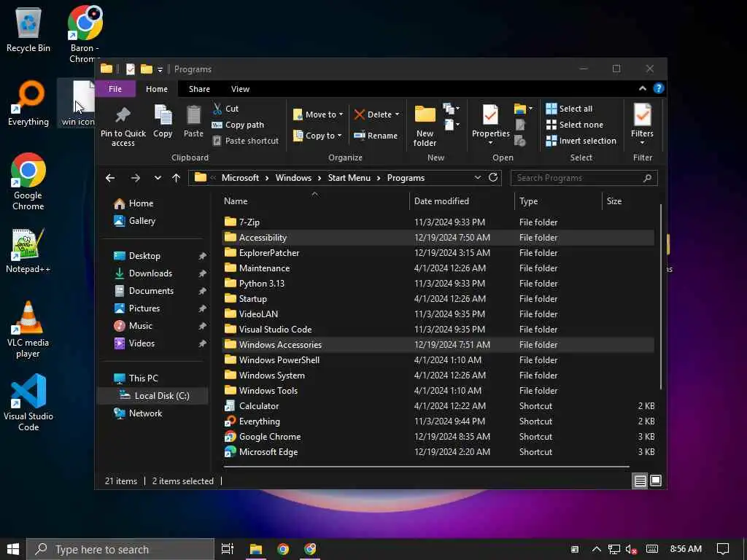Create a New folder from ribbon
This screenshot has width=747, height=560.
click(x=425, y=125)
